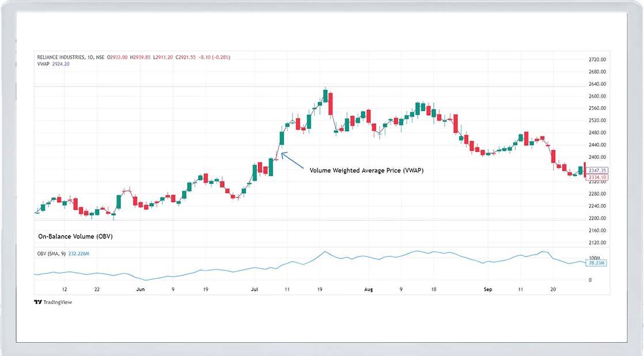Image resolution: width=644 pixels, height=356 pixels.
Task: Select the Aug label on time axis
Action: click(369, 289)
